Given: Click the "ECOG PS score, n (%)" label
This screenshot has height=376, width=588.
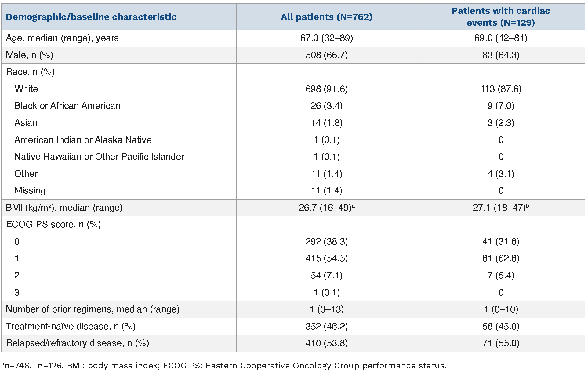Looking at the screenshot, I should [x=53, y=225].
